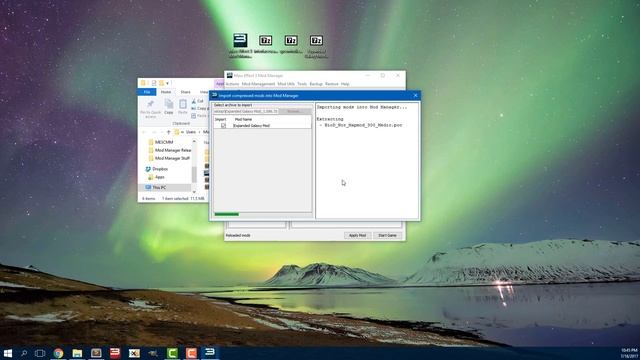Image resolution: width=640 pixels, height=360 pixels.
Task: Switch to Mod Manager taskbar icon
Action: tap(210, 353)
